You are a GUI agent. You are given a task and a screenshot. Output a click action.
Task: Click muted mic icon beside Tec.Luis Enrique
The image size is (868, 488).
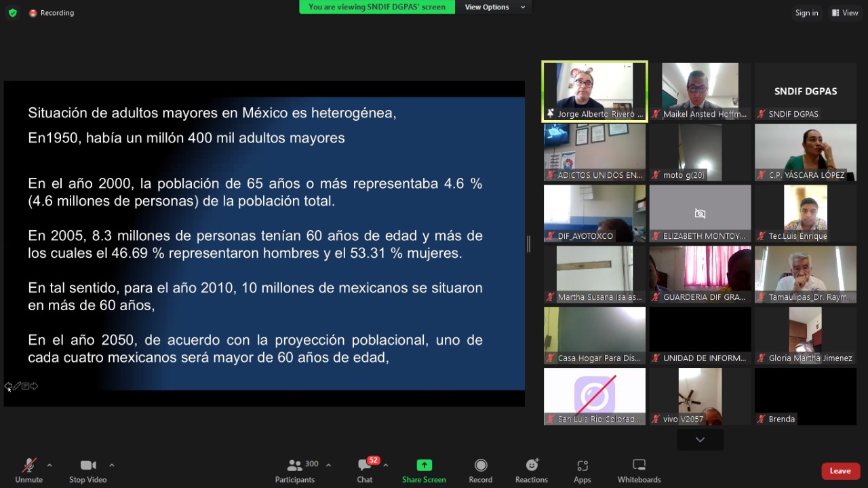pos(762,236)
